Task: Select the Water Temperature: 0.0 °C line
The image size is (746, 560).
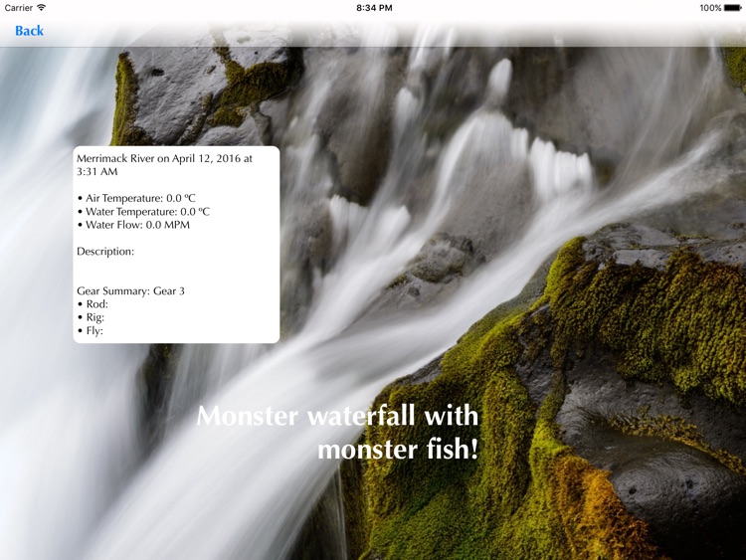Action: click(x=143, y=211)
